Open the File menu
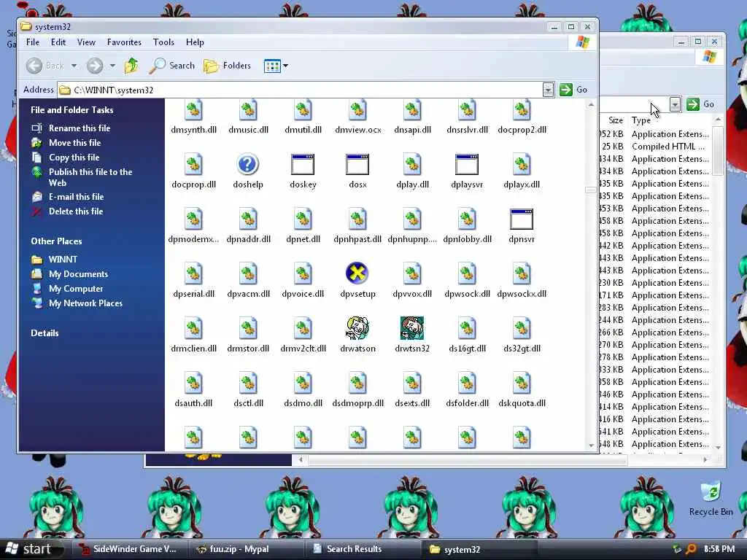The width and height of the screenshot is (747, 560). (x=33, y=42)
